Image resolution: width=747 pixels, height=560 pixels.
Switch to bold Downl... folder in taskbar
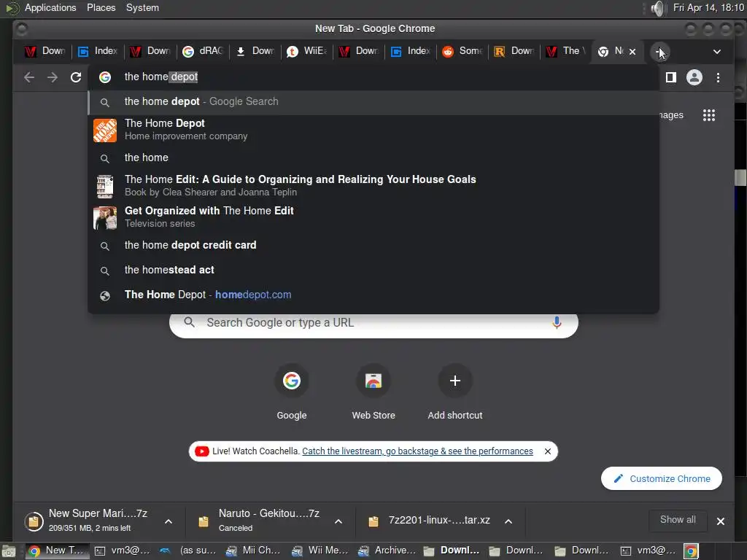click(x=453, y=551)
